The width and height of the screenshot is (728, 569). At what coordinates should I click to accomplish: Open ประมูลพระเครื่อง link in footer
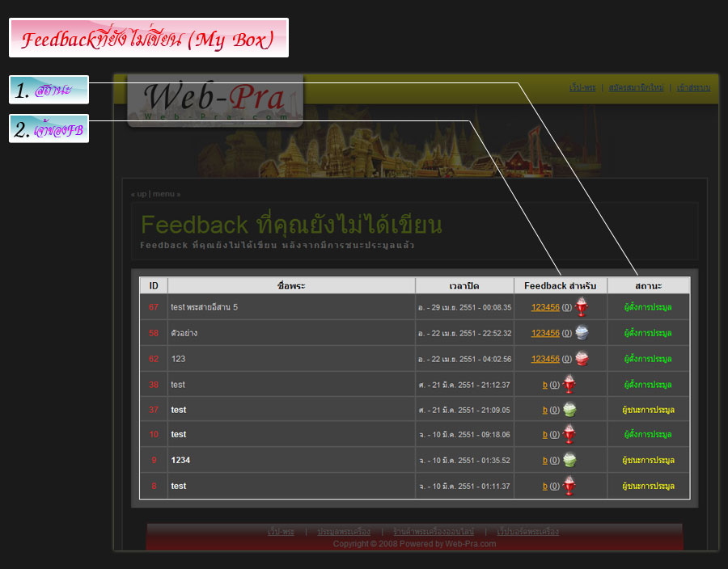click(344, 532)
